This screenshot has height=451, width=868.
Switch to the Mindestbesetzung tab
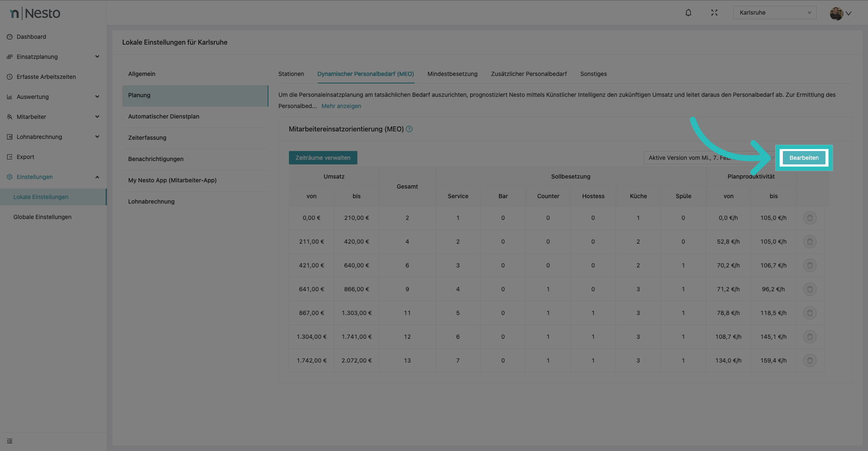[452, 74]
